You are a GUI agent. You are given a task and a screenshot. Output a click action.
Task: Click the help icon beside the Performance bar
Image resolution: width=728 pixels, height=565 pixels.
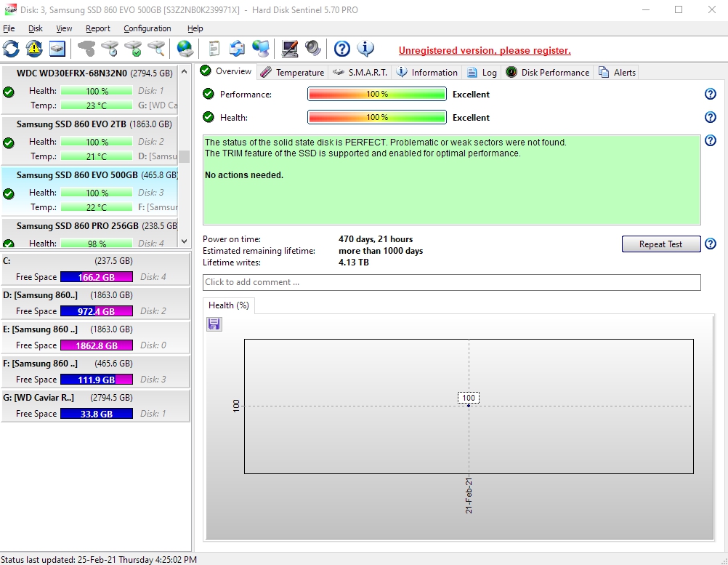pos(710,95)
